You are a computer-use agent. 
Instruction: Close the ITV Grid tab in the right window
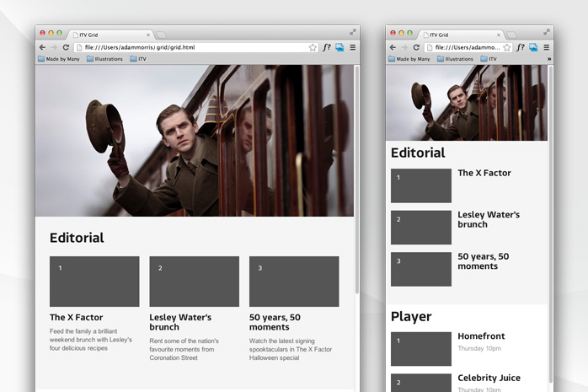499,35
